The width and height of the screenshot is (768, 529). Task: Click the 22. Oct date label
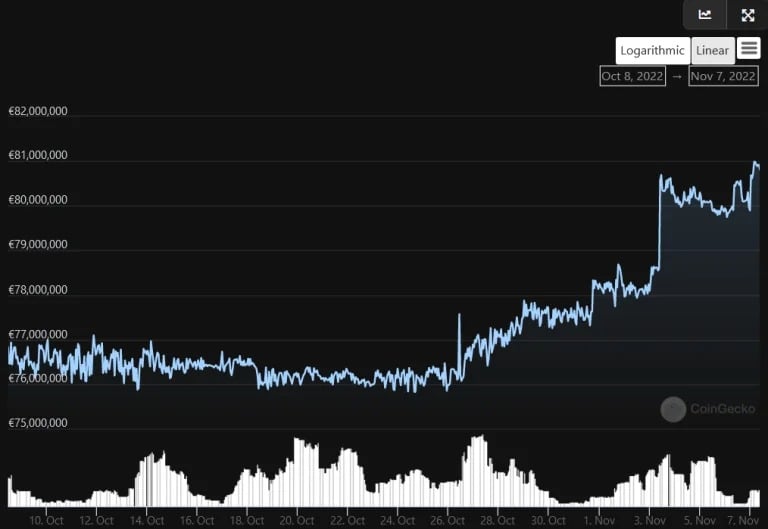[x=347, y=520]
